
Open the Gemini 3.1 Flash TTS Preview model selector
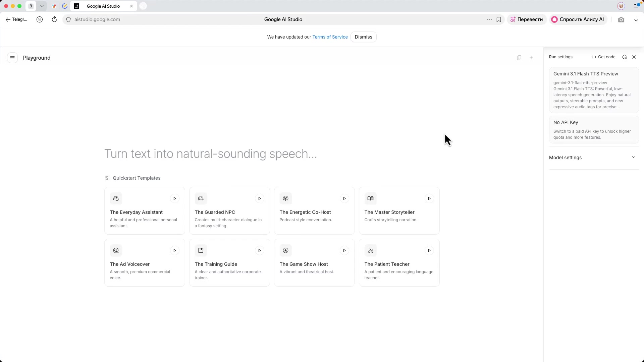[x=594, y=90]
